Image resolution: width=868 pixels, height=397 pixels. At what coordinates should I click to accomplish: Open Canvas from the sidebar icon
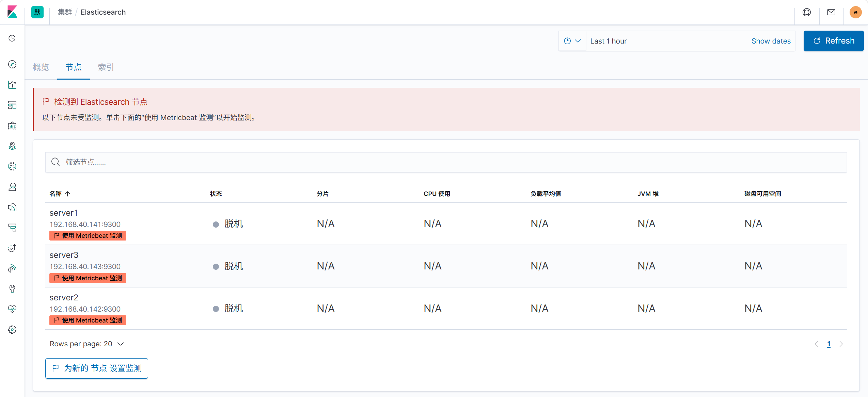[x=12, y=126]
